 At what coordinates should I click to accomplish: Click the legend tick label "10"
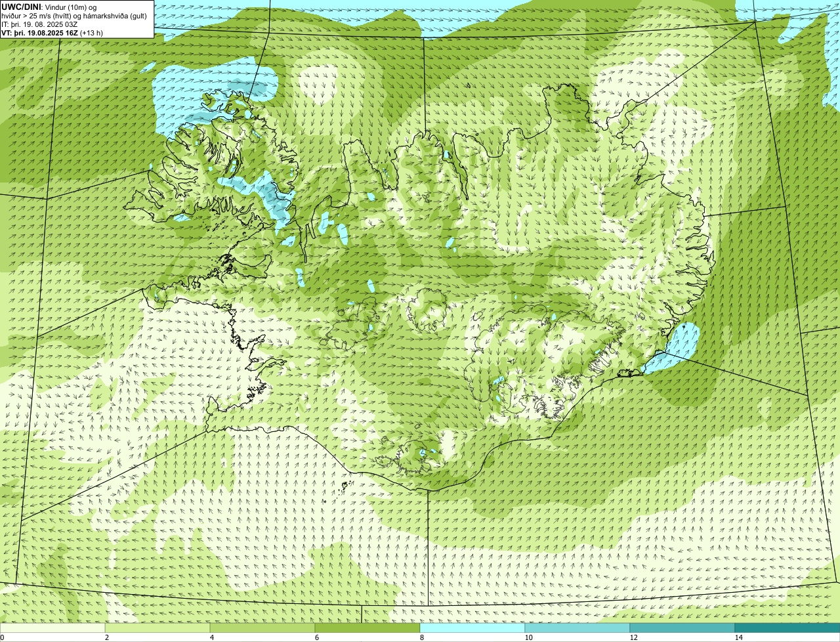[x=528, y=637]
